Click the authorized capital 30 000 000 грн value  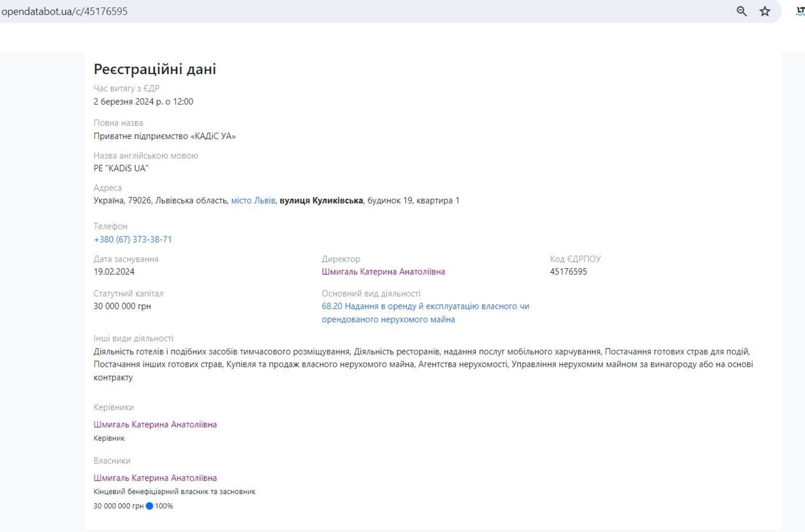122,306
